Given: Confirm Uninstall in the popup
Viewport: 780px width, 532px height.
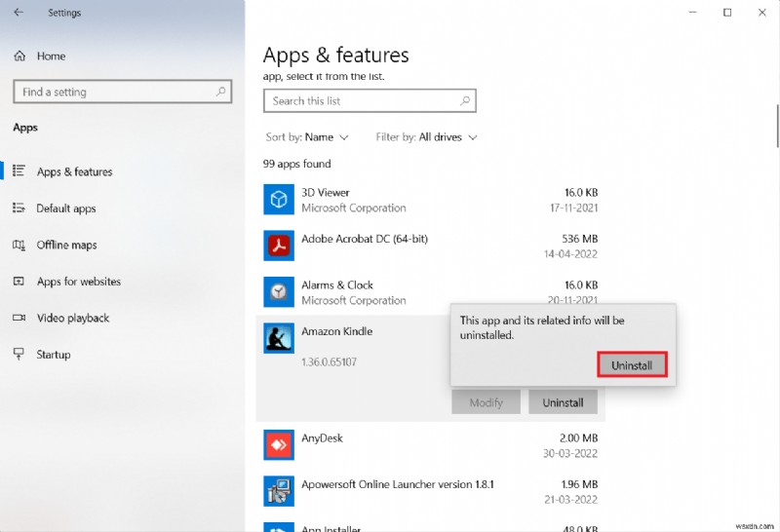Looking at the screenshot, I should 632,365.
